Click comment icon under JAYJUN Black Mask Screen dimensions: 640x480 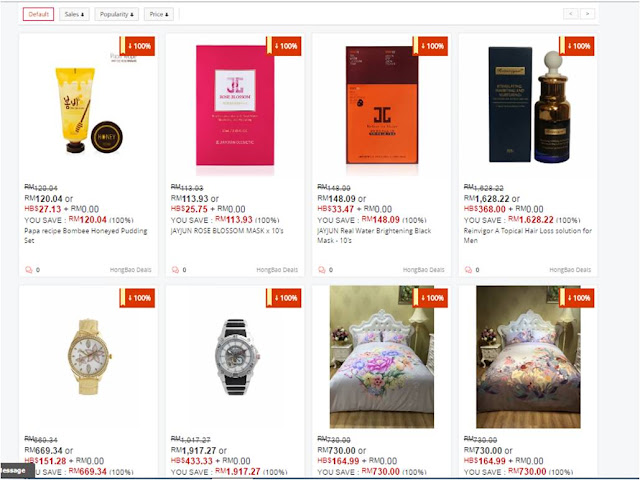coord(322,270)
